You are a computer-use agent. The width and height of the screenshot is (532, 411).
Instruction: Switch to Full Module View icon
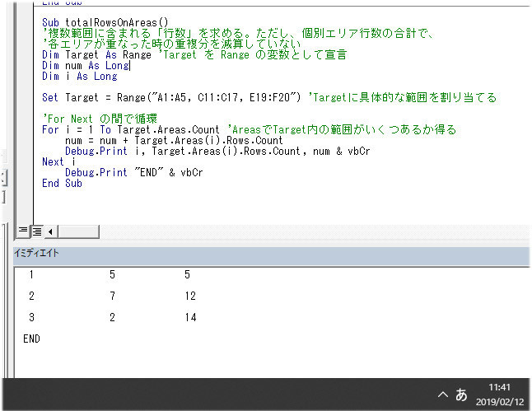tap(36, 231)
